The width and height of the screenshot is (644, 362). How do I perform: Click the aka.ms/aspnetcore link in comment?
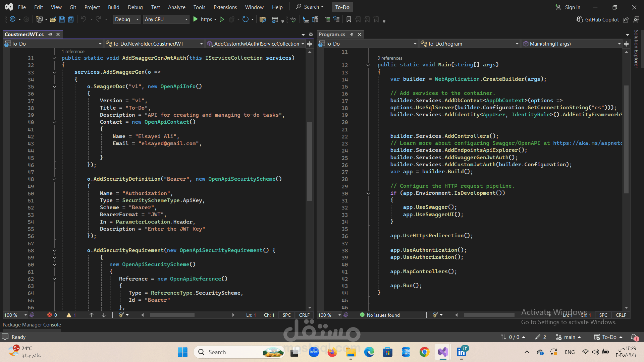(x=587, y=143)
